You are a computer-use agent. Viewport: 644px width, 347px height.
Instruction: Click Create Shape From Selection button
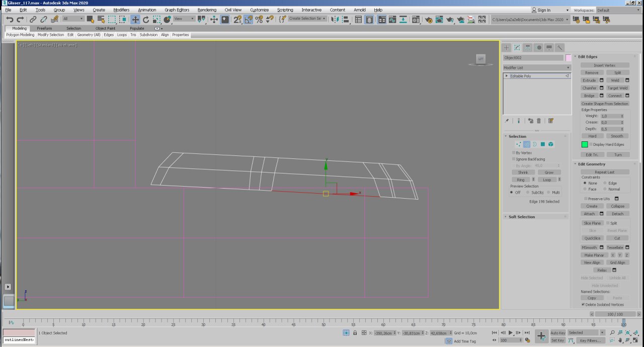pos(605,104)
